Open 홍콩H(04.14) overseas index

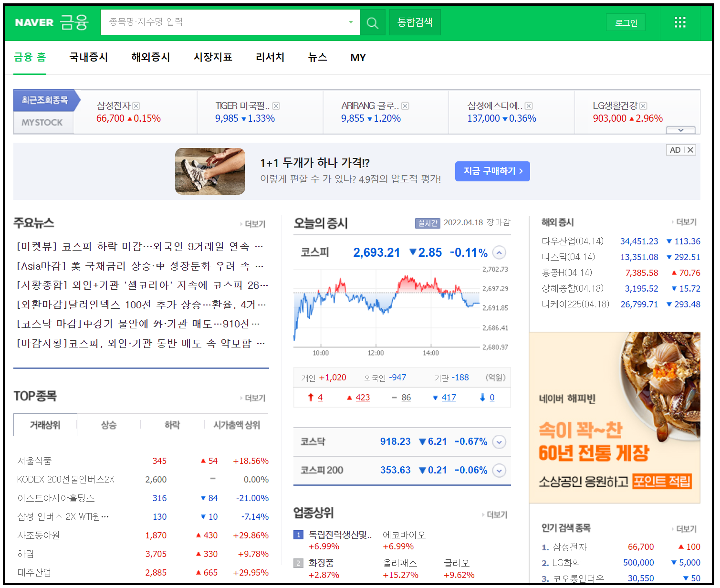(567, 273)
